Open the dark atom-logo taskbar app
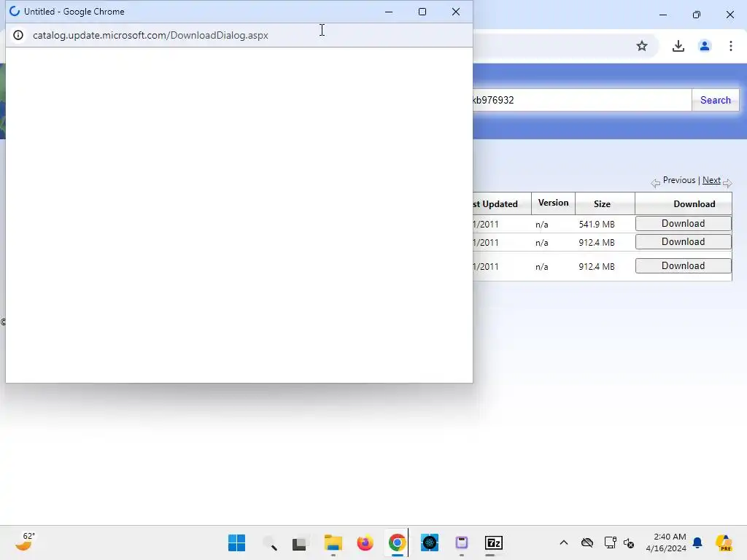 pyautogui.click(x=429, y=542)
